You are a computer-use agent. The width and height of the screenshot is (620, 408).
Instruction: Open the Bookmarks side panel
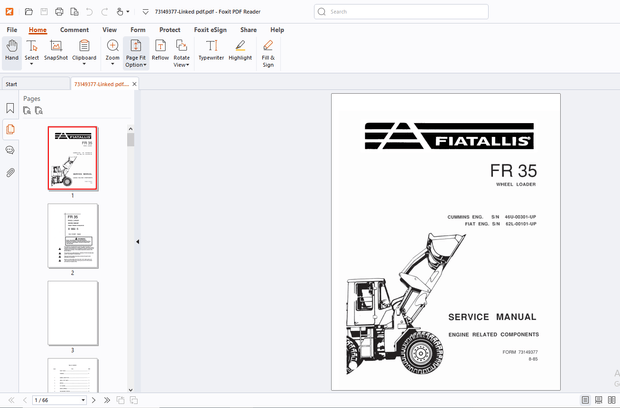click(x=10, y=108)
